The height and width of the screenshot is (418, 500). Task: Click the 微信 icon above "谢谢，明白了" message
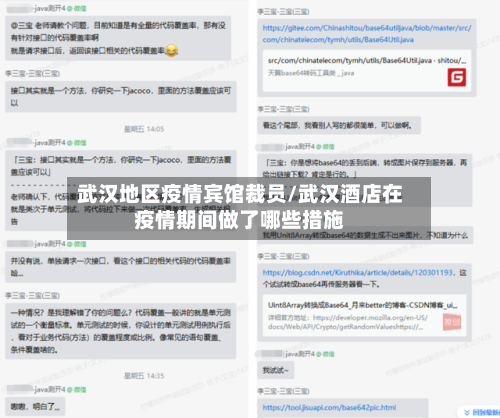coord(77,390)
